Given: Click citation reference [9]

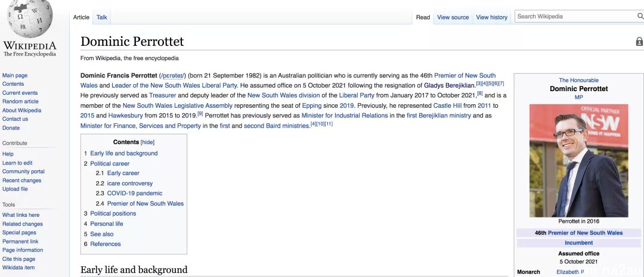Looking at the screenshot, I should click(x=200, y=114).
